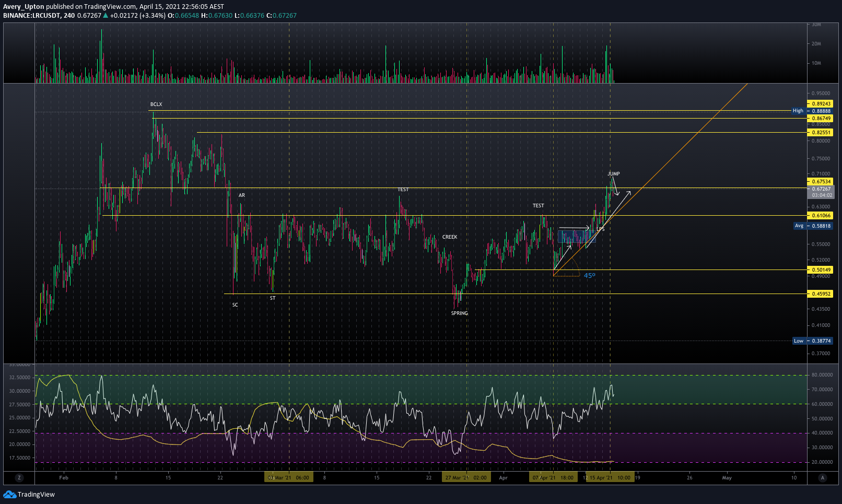
Task: Select the blue 45° angle label
Action: point(590,275)
